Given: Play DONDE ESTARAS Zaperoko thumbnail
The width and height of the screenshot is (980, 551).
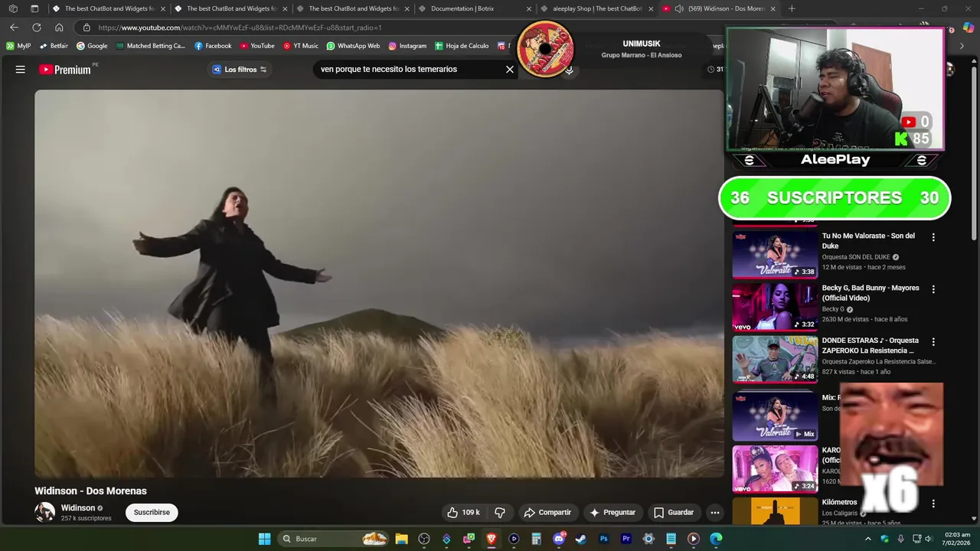Looking at the screenshot, I should click(775, 359).
